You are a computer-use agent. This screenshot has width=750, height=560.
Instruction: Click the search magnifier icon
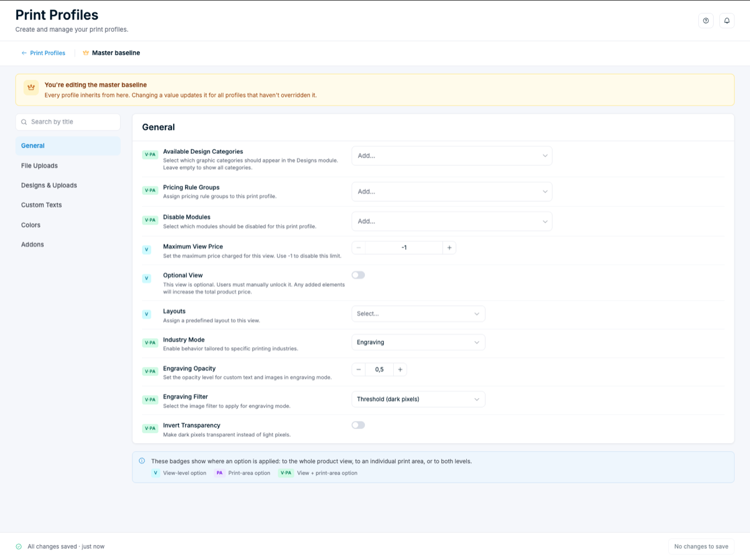[x=24, y=122]
